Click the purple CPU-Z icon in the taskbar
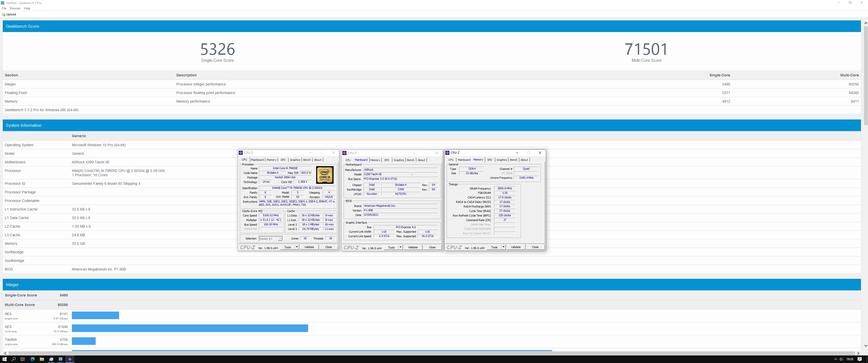 click(70, 359)
